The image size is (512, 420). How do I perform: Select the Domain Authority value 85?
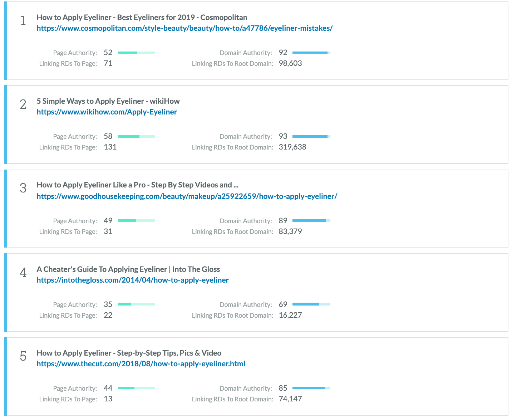[283, 388]
